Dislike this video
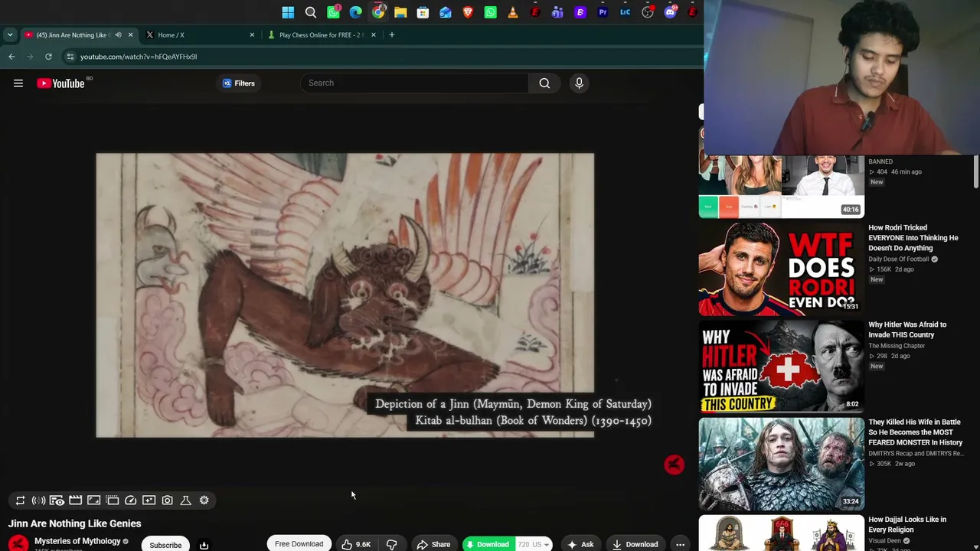The image size is (980, 551). pos(391,544)
